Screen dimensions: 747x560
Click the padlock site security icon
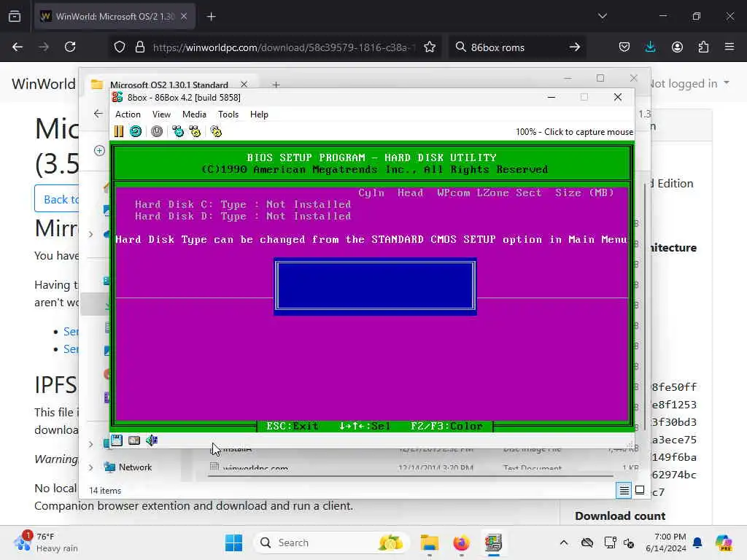click(x=139, y=47)
